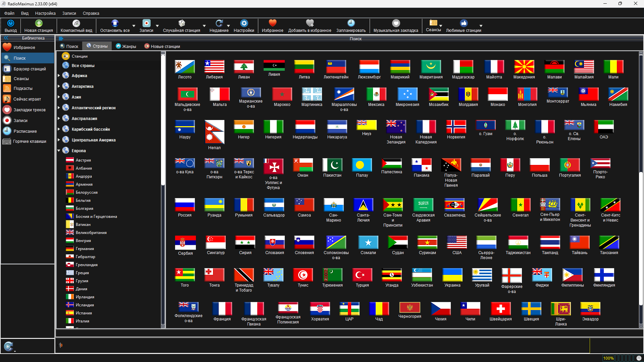Open Podcasts in library sidebar
Image resolution: width=644 pixels, height=362 pixels.
(23, 88)
